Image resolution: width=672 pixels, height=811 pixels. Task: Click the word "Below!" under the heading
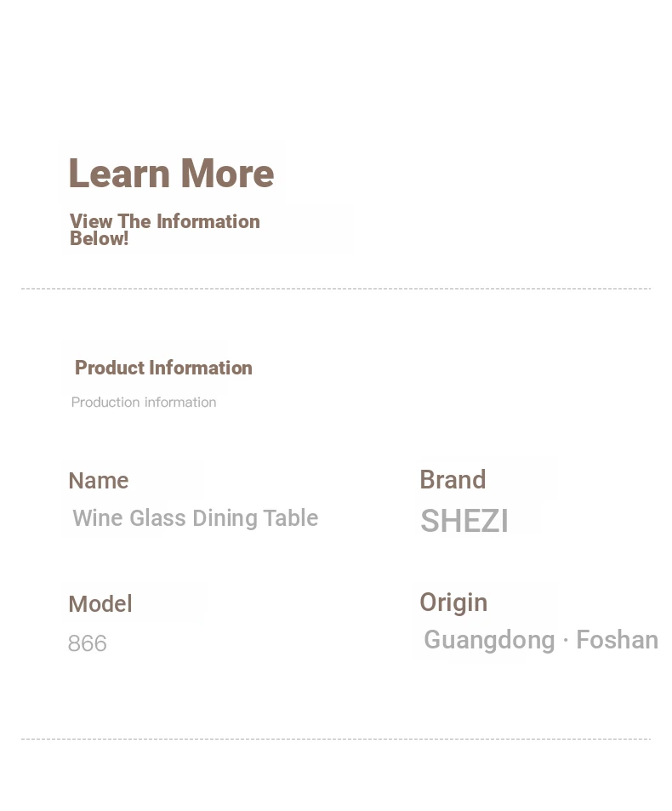(x=100, y=239)
